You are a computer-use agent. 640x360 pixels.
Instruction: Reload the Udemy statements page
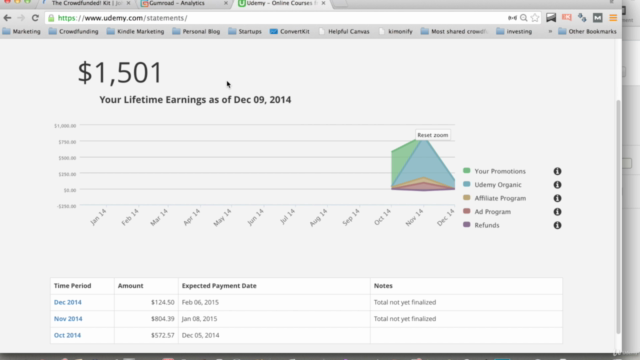[x=35, y=18]
